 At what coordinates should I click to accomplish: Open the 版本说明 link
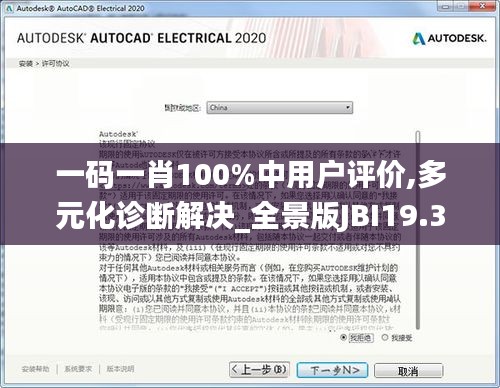pyautogui.click(x=120, y=369)
